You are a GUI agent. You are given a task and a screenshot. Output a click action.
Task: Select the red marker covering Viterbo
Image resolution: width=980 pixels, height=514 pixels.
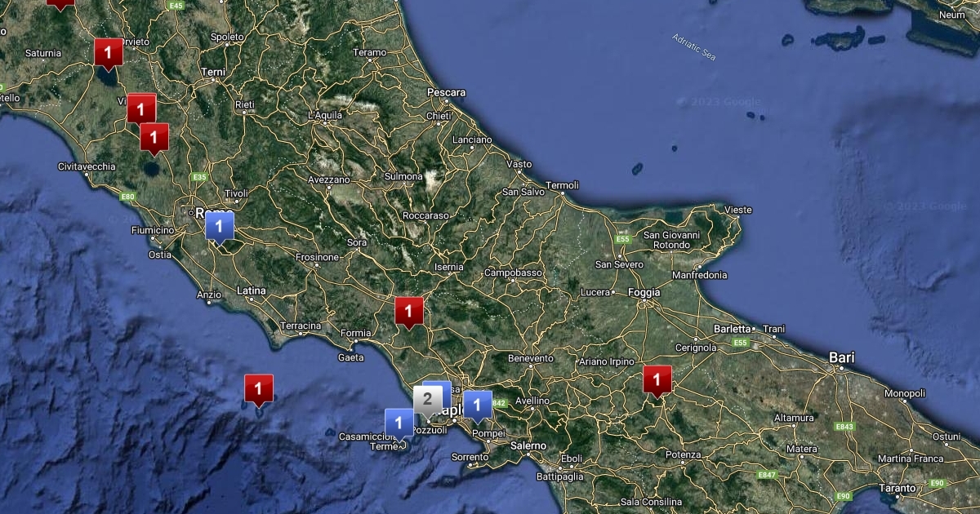(141, 108)
